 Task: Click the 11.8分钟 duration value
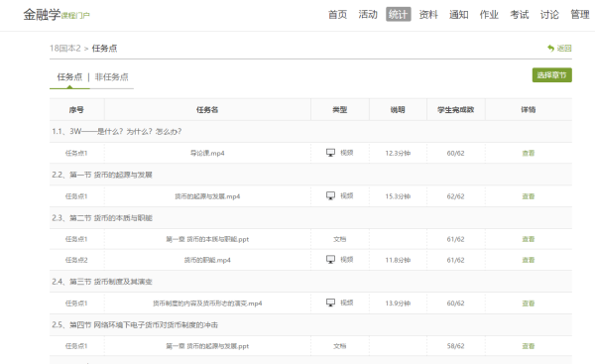(x=398, y=260)
